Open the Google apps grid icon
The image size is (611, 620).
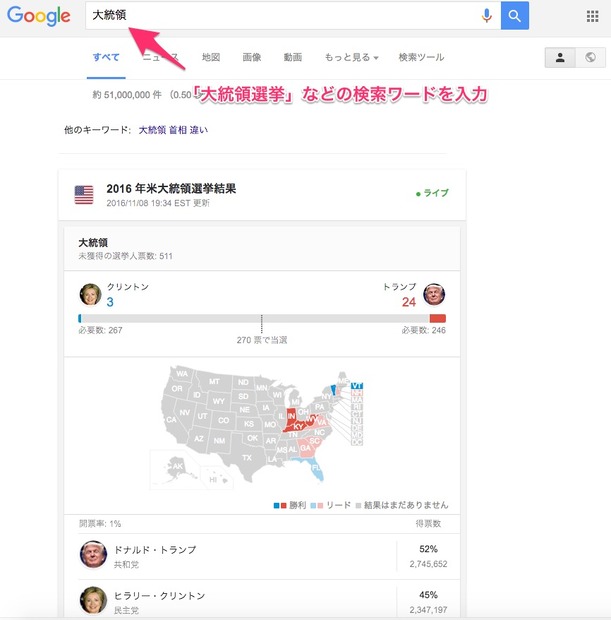[592, 16]
